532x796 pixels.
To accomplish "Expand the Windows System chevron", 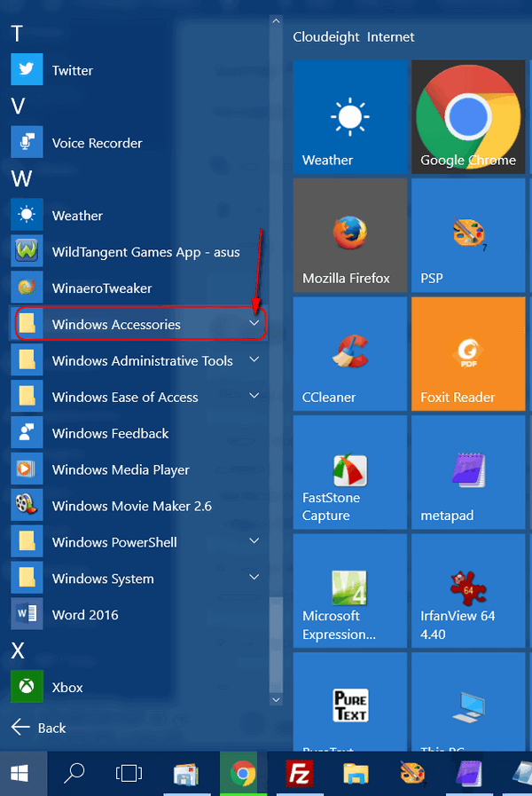I will (254, 577).
